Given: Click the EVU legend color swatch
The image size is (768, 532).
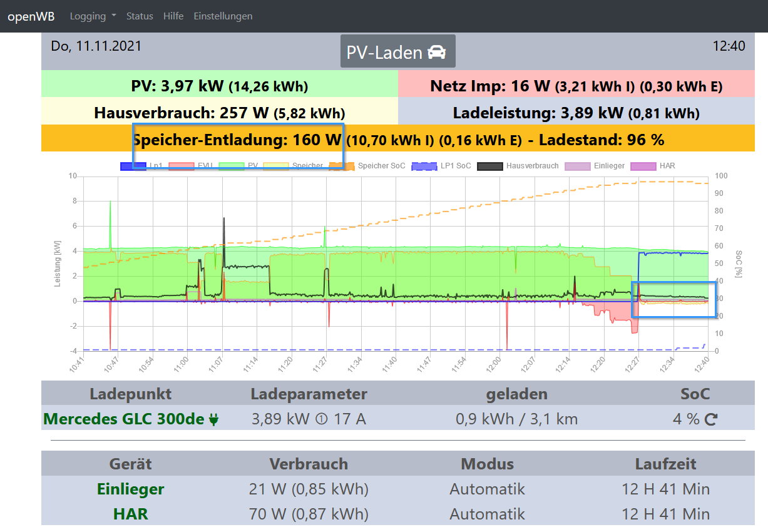Looking at the screenshot, I should coord(183,166).
